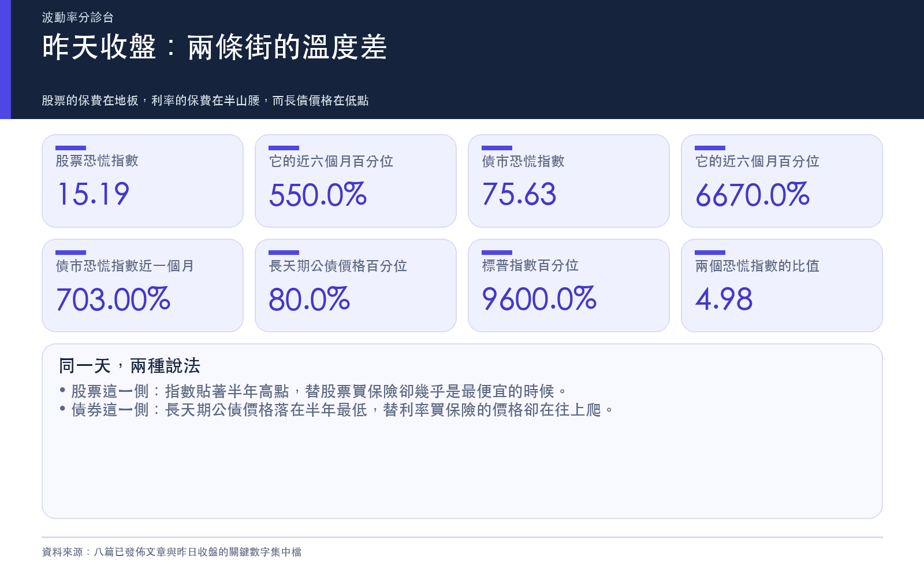
Task: Click the "債市恐慌指數" label above 75.63
Action: [523, 161]
